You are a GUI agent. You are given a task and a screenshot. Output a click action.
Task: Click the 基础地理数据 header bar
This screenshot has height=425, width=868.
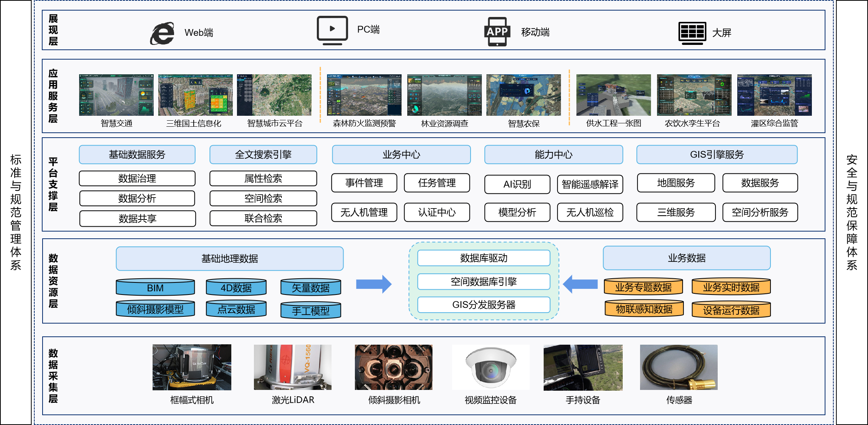point(229,259)
